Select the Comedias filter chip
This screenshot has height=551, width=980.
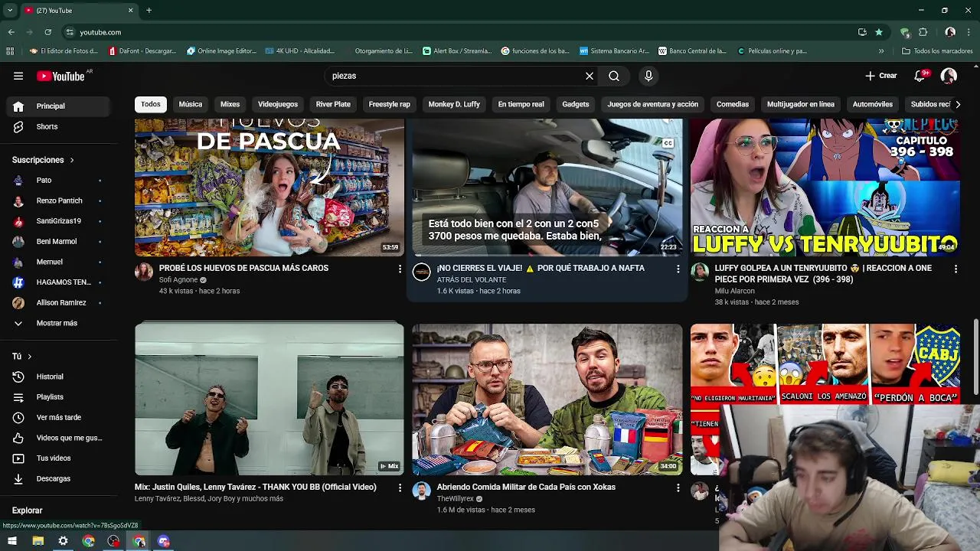[733, 104]
